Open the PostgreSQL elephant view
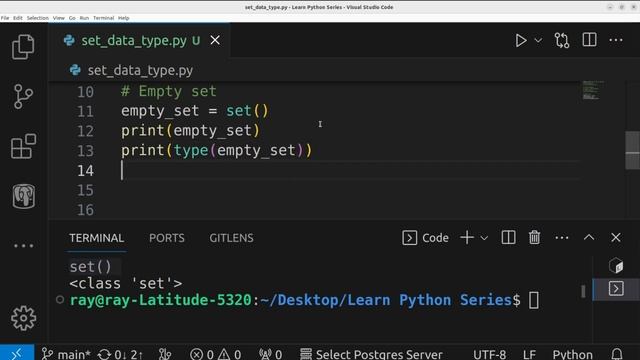640x360 pixels. [24, 196]
